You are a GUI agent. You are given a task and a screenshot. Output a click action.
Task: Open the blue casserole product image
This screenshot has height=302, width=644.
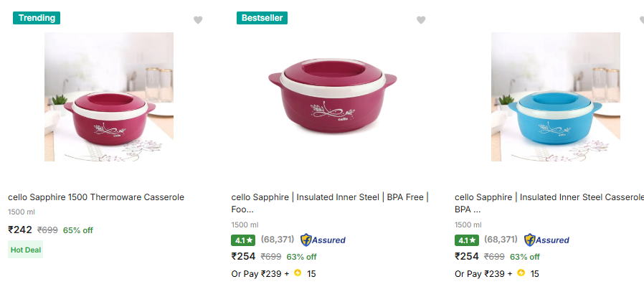tap(556, 97)
